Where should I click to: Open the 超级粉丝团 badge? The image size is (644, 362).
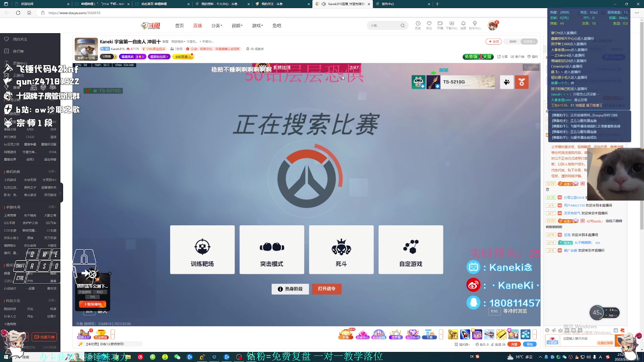[159, 57]
